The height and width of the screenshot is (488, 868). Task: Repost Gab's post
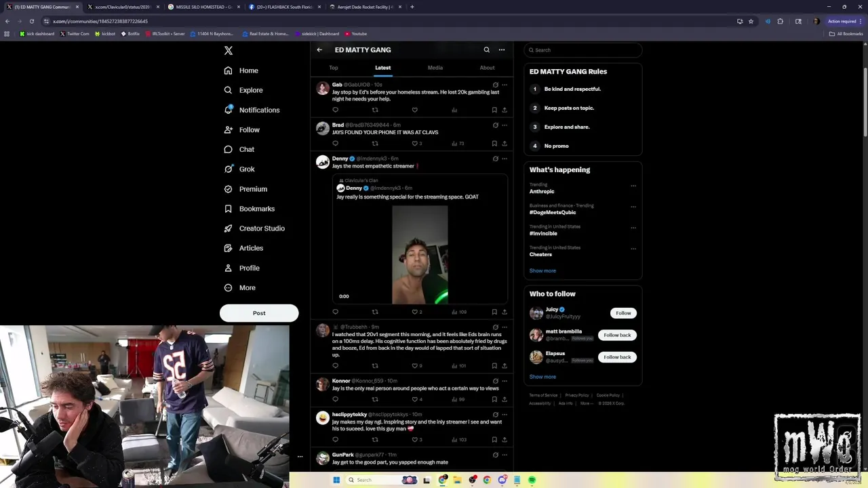[x=375, y=110]
